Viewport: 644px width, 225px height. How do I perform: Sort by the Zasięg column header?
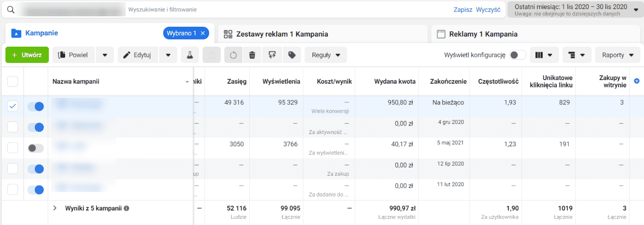237,81
